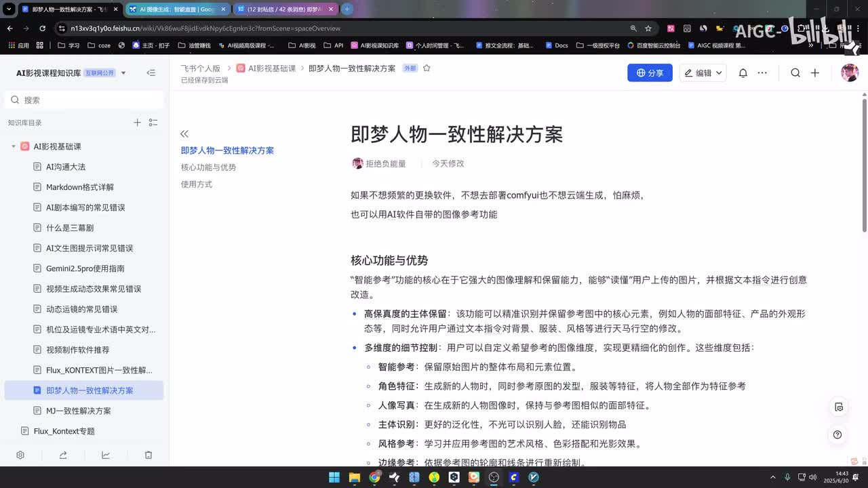Reload the browser page
868x488 pixels.
[x=42, y=28]
